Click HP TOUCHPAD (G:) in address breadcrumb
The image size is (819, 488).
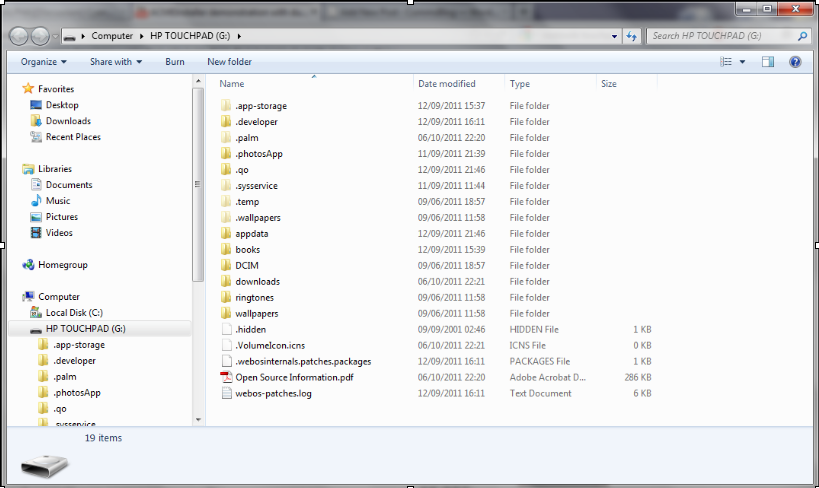190,36
